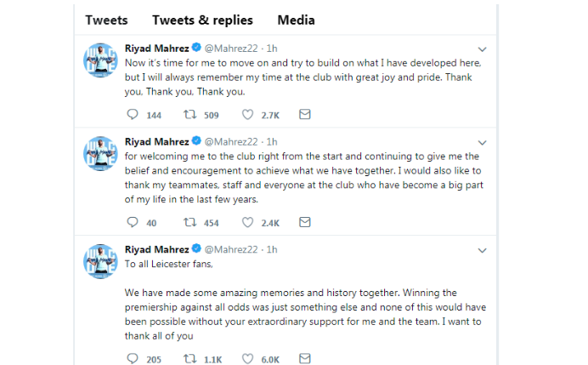The image size is (588, 365).
Task: Open @Mahrez22 handle on the first tweet
Action: pyautogui.click(x=229, y=48)
